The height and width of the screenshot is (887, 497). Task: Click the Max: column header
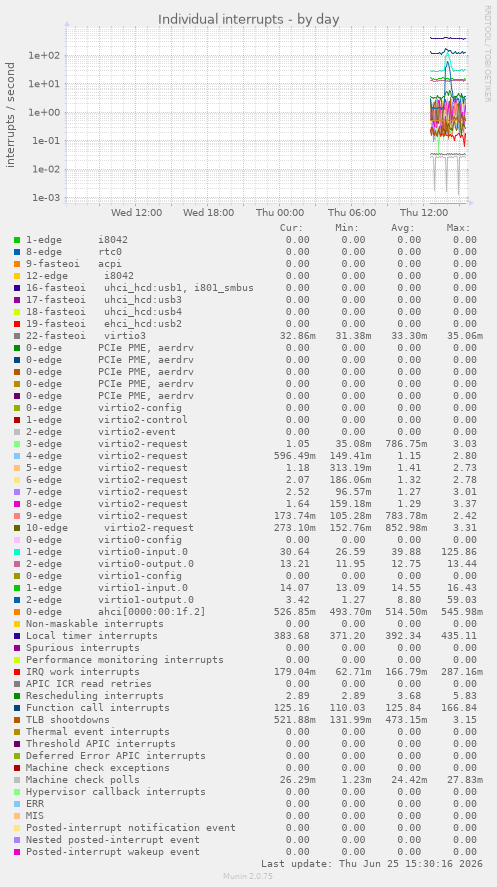[459, 227]
